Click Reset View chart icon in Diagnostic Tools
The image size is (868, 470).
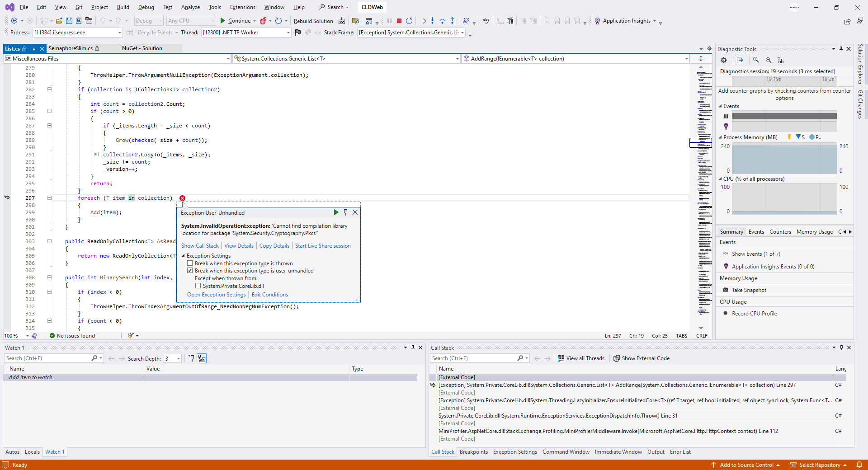pyautogui.click(x=780, y=60)
